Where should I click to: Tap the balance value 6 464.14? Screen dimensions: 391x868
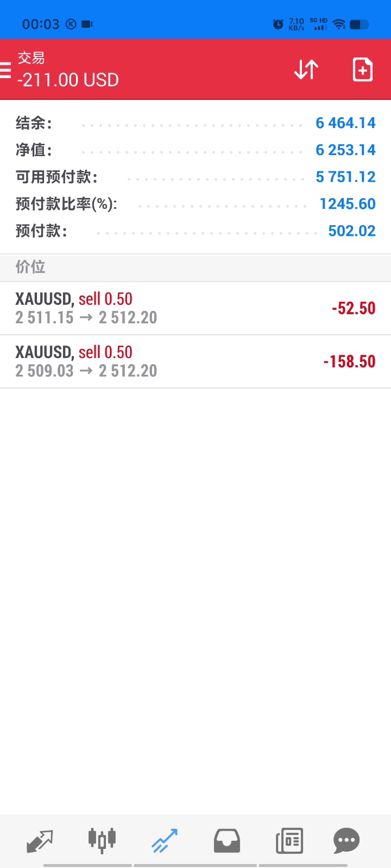click(x=345, y=123)
